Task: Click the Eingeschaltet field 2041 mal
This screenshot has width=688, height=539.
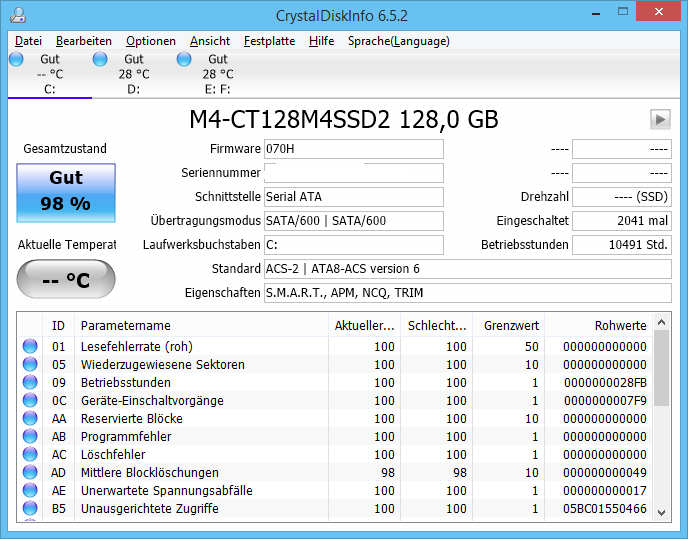Action: pos(622,221)
